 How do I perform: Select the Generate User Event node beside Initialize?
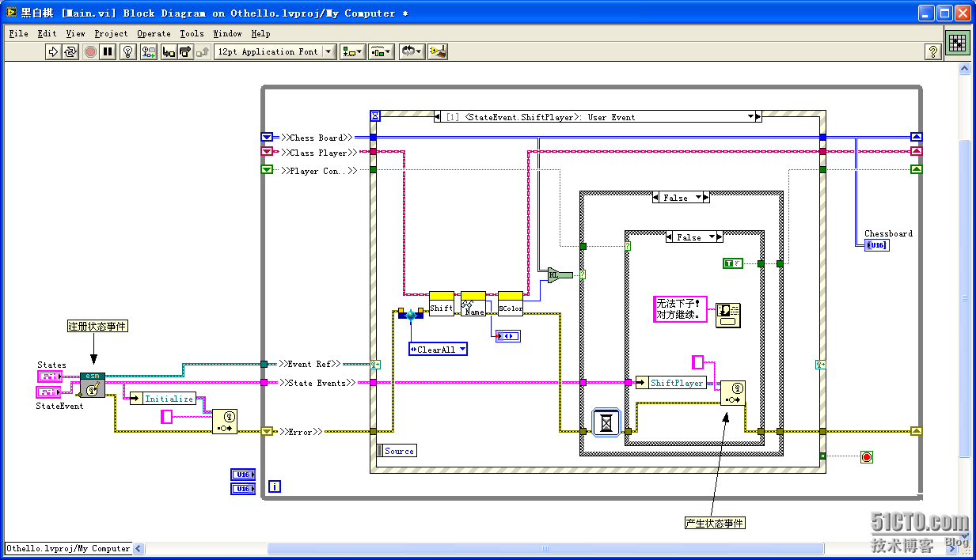225,422
